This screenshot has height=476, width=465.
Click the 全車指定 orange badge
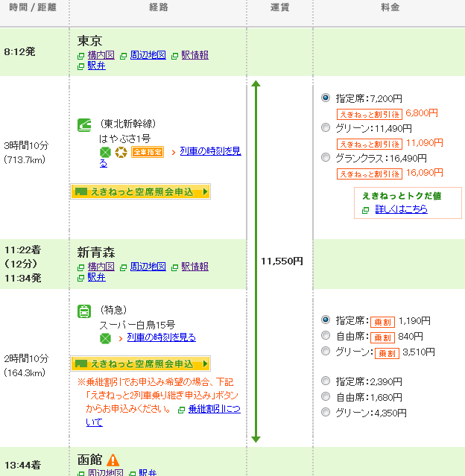tap(148, 152)
